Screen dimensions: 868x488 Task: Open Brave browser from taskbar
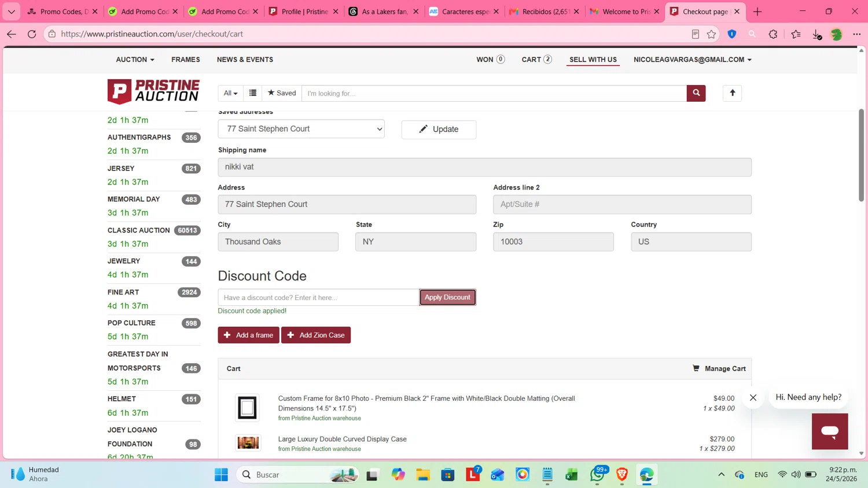coord(622,475)
